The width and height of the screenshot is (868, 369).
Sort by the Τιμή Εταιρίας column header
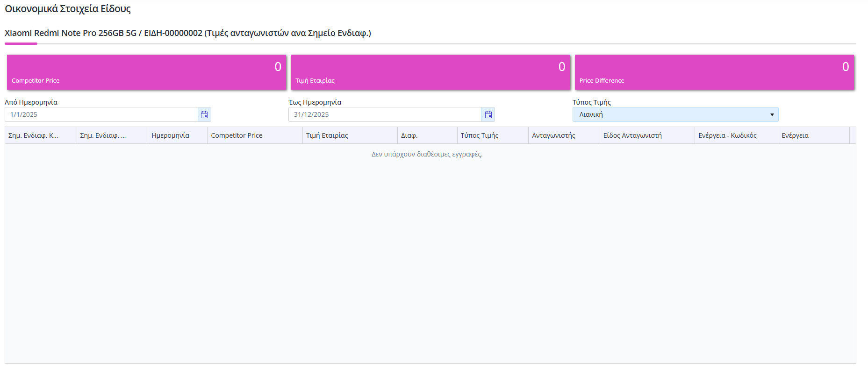pyautogui.click(x=350, y=135)
